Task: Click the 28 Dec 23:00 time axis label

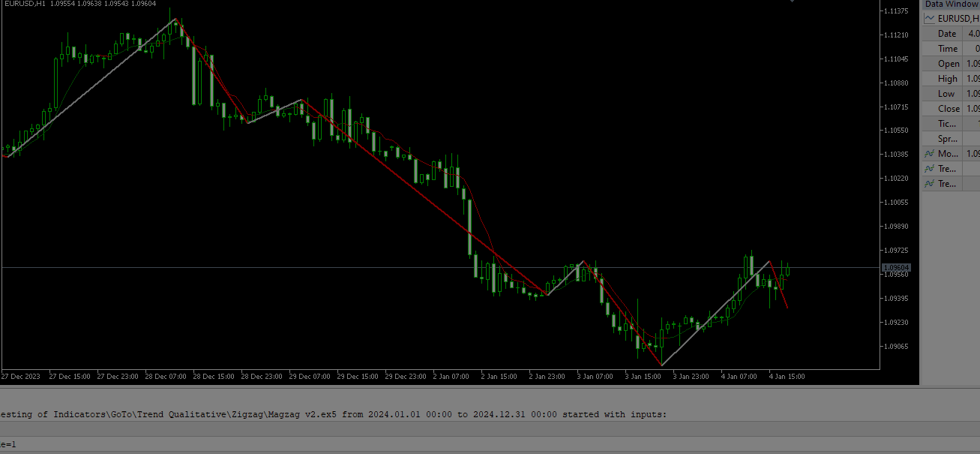Action: (262, 377)
